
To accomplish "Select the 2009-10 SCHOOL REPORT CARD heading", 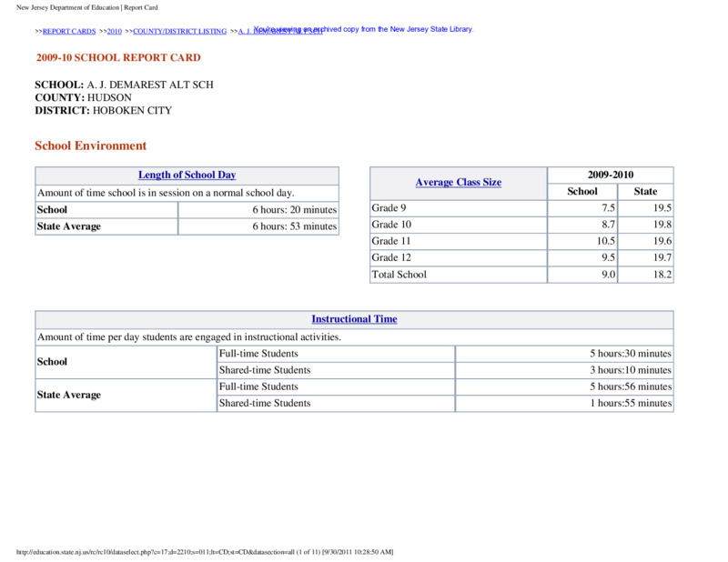I will [118, 57].
